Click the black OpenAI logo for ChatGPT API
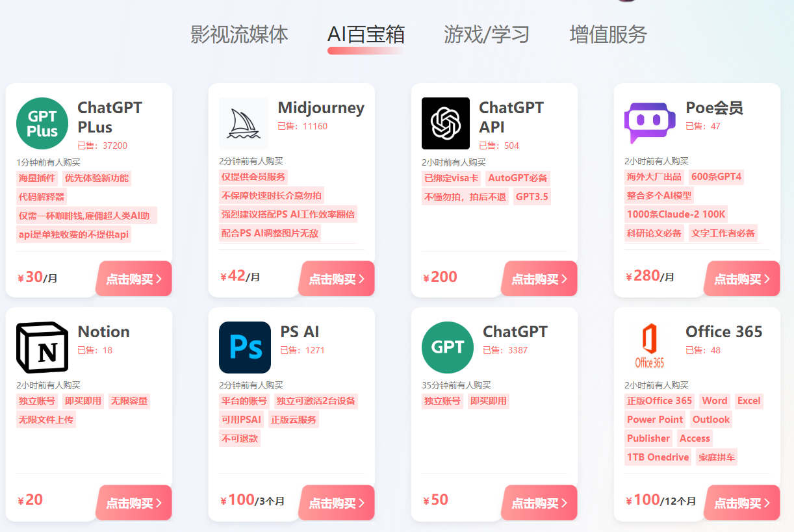Image resolution: width=794 pixels, height=532 pixels. pos(446,123)
